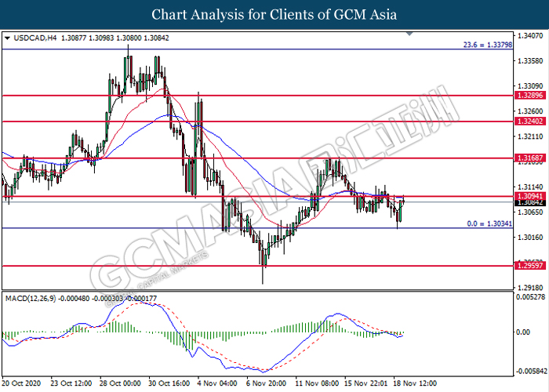The height and width of the screenshot is (392, 549).
Task: Click the 1.32110 price axis value
Action: tap(530, 136)
